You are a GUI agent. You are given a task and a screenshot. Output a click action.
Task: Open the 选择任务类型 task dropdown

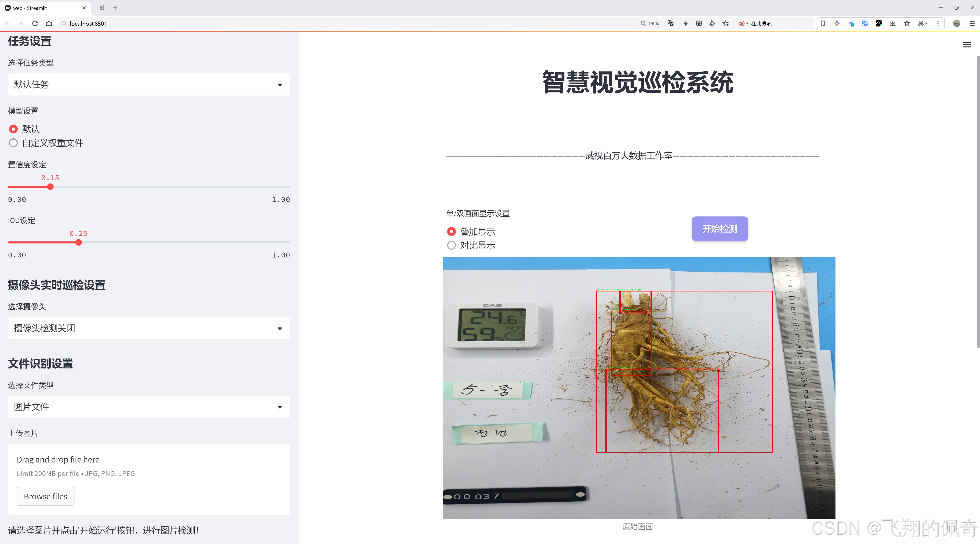click(x=148, y=84)
